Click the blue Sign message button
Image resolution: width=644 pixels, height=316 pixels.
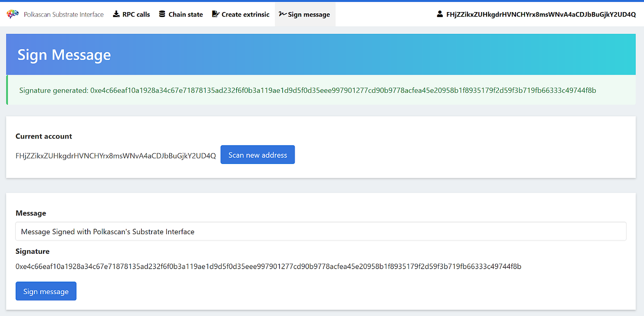click(x=46, y=291)
